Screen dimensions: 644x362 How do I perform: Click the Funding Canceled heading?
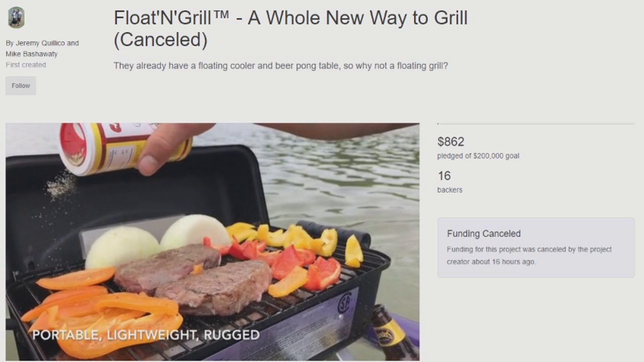pos(484,234)
